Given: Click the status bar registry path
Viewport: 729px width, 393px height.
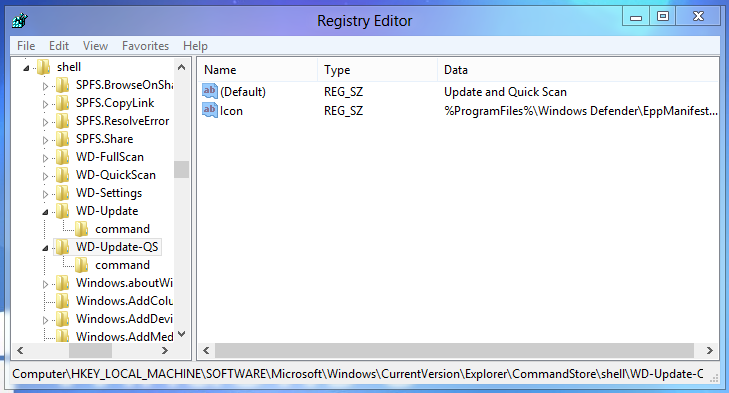Looking at the screenshot, I should tap(358, 374).
